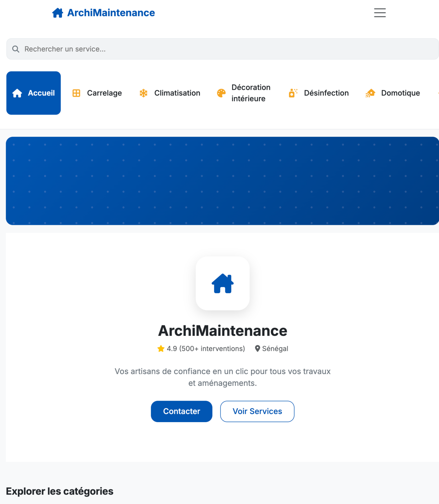The image size is (439, 504).
Task: Click the Climatisation snowflake icon
Action: [x=144, y=93]
